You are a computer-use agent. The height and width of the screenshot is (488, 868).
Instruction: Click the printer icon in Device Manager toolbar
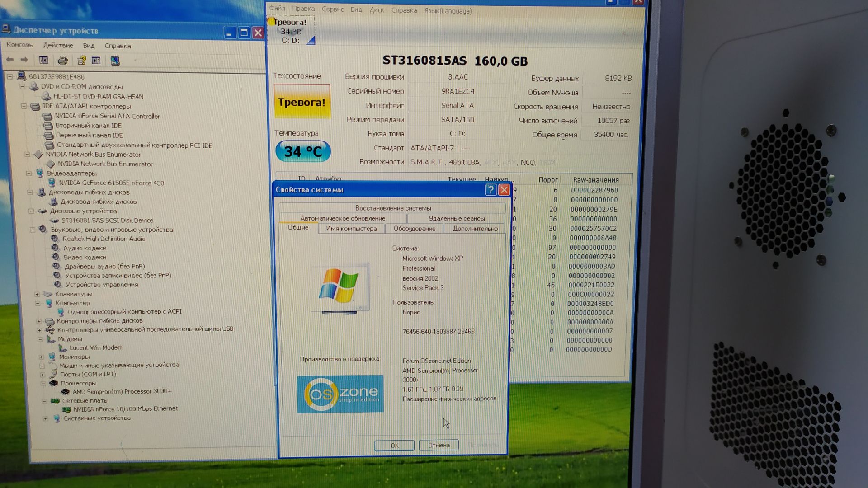(x=63, y=60)
